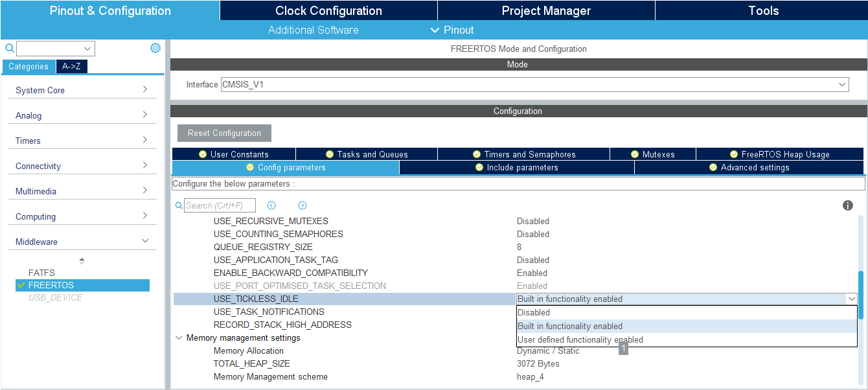Switch to Project Manager tab

click(546, 10)
